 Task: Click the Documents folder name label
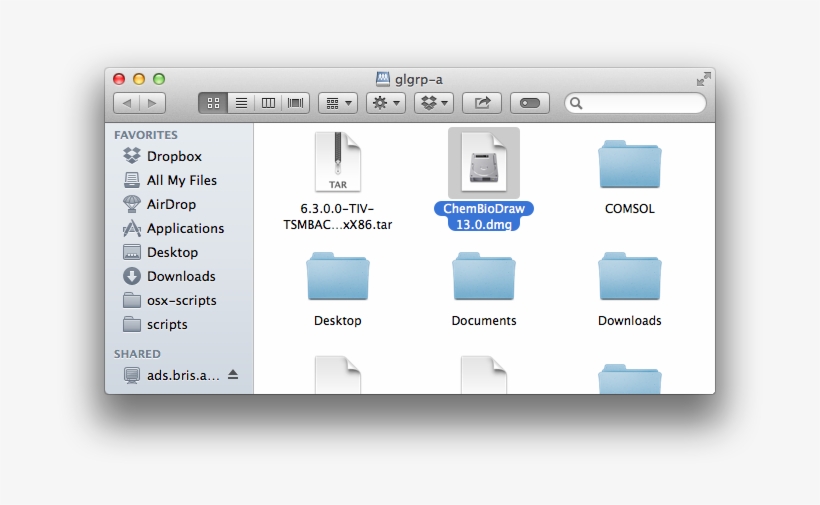484,320
